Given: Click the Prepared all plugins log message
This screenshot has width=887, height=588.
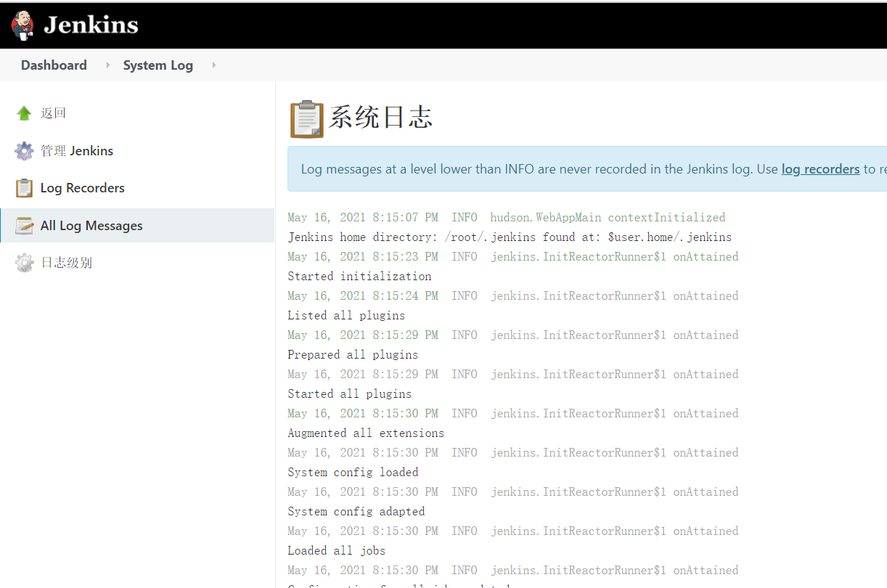Looking at the screenshot, I should click(353, 355).
